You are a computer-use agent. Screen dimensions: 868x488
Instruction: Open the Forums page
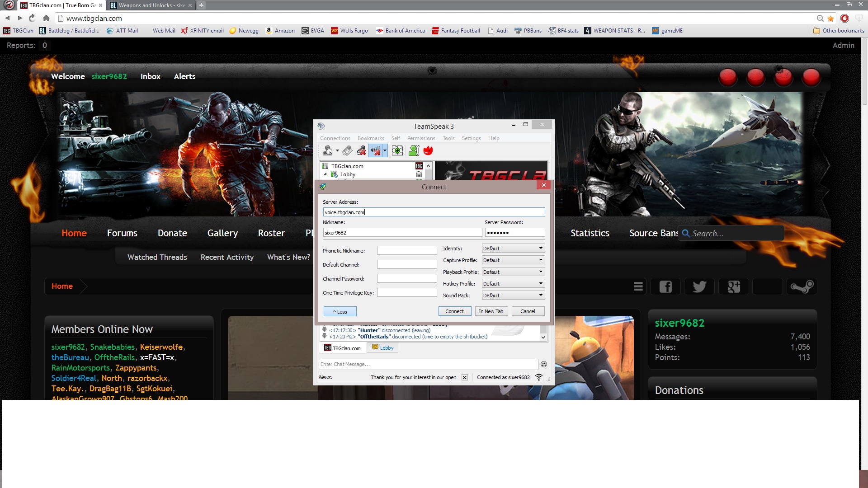[122, 233]
